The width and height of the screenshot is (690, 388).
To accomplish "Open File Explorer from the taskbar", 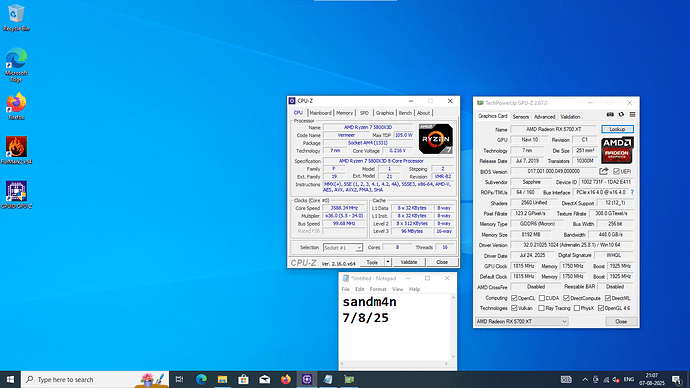I will coord(222,379).
